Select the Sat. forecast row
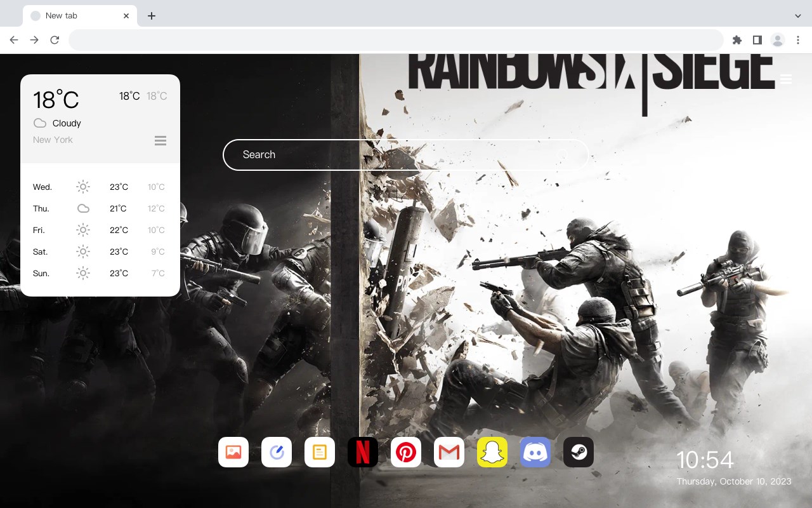This screenshot has width=812, height=508. pyautogui.click(x=100, y=251)
